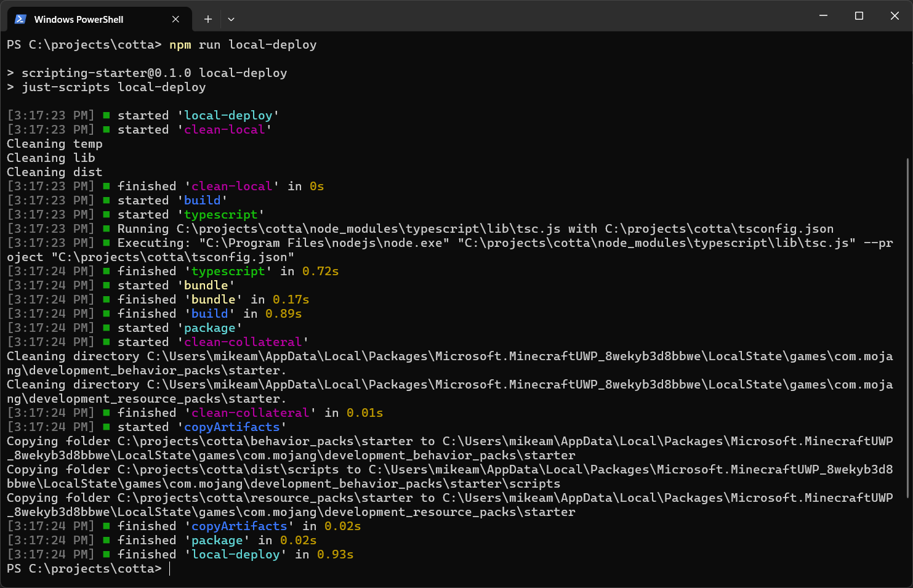The image size is (913, 588).
Task: Click the 'Cleaning temp' output line
Action: pyautogui.click(x=54, y=143)
